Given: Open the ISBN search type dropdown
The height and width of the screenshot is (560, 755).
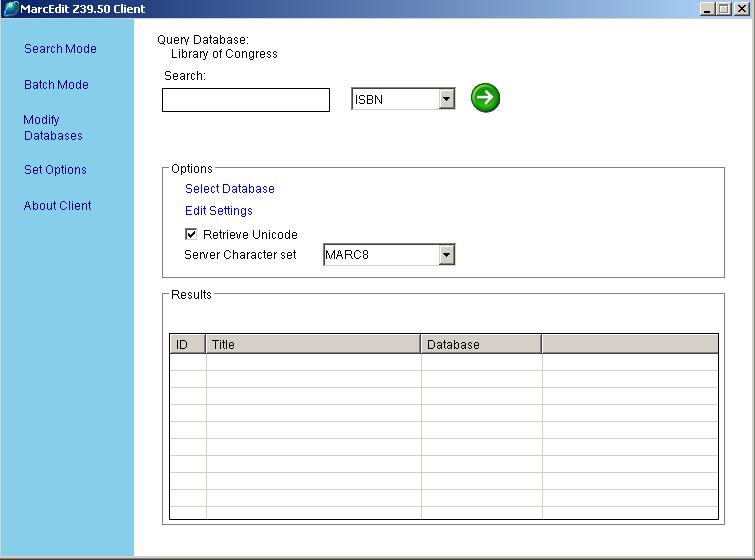Looking at the screenshot, I should coord(446,99).
